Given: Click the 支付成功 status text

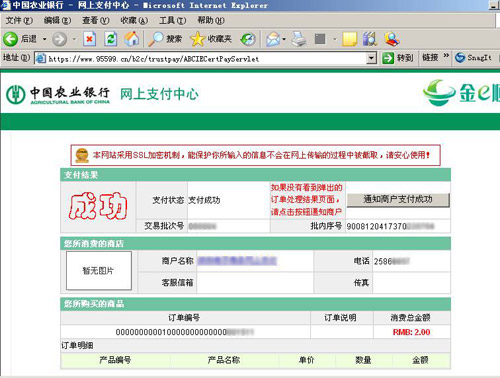Looking at the screenshot, I should (204, 200).
